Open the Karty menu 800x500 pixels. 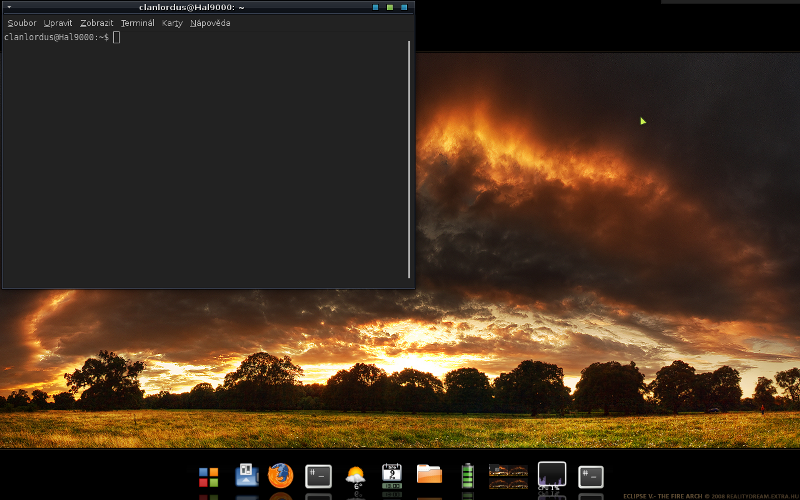[x=172, y=23]
